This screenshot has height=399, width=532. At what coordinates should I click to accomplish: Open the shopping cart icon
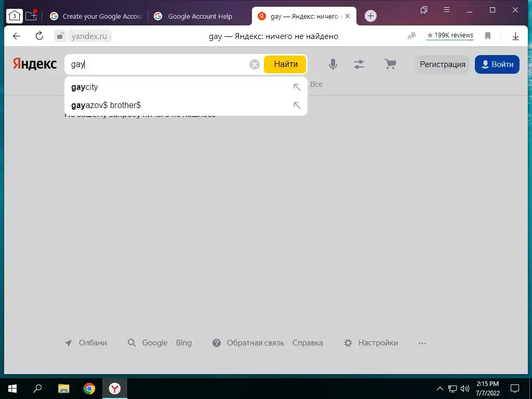pos(390,64)
